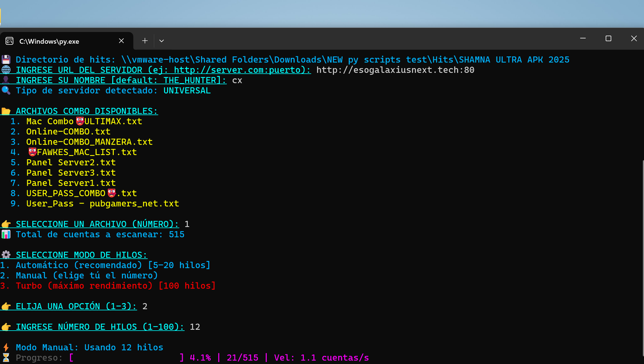Click the gear icon beside SELECCIONE MODO DE HILOS

tap(6, 255)
